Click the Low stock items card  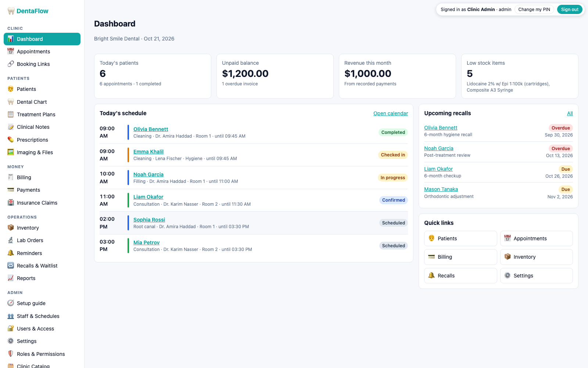[x=520, y=76]
